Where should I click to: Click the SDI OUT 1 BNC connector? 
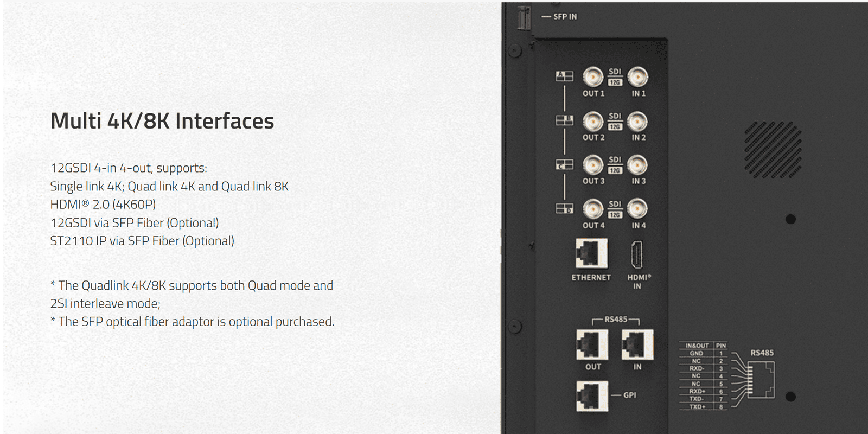pos(593,77)
